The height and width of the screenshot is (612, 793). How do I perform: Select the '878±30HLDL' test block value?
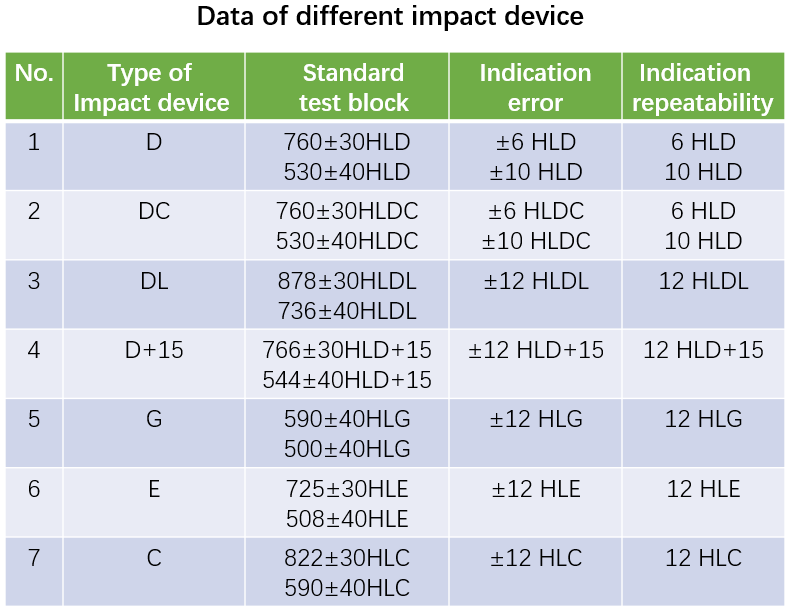347,282
